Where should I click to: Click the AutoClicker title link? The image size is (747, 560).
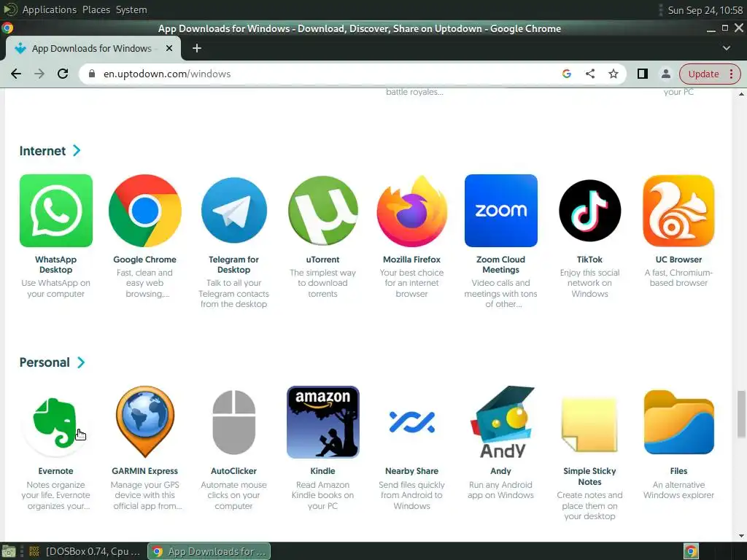pos(234,471)
